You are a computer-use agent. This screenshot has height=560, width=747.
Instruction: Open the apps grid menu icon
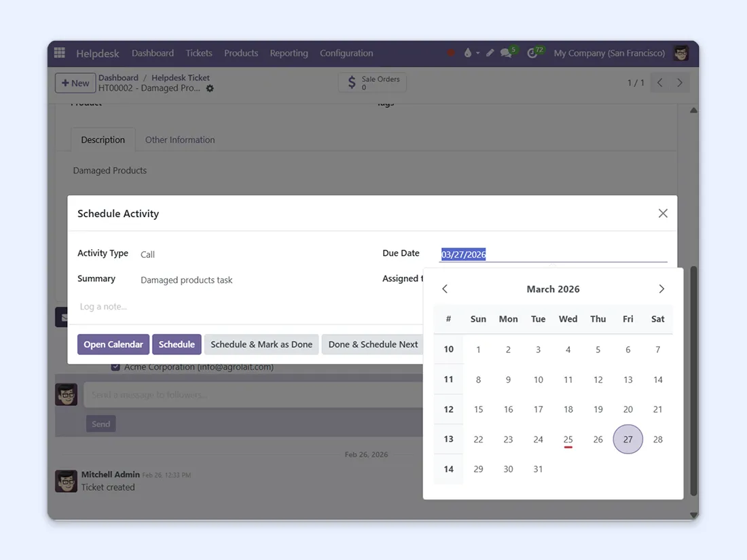pyautogui.click(x=60, y=53)
